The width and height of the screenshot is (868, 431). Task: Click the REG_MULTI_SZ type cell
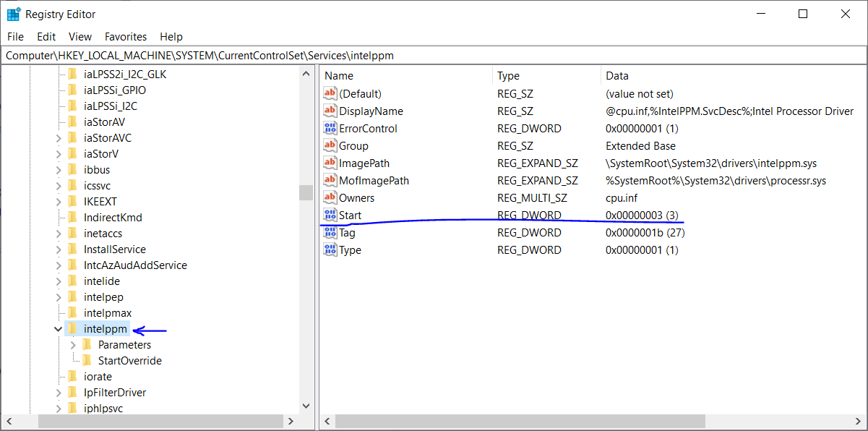(532, 197)
